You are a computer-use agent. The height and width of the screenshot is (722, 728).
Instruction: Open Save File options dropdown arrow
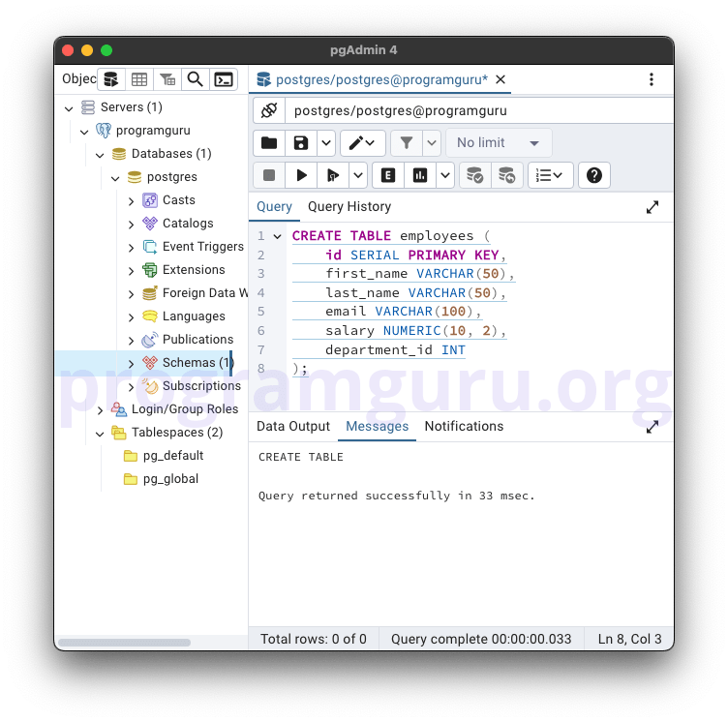(326, 143)
